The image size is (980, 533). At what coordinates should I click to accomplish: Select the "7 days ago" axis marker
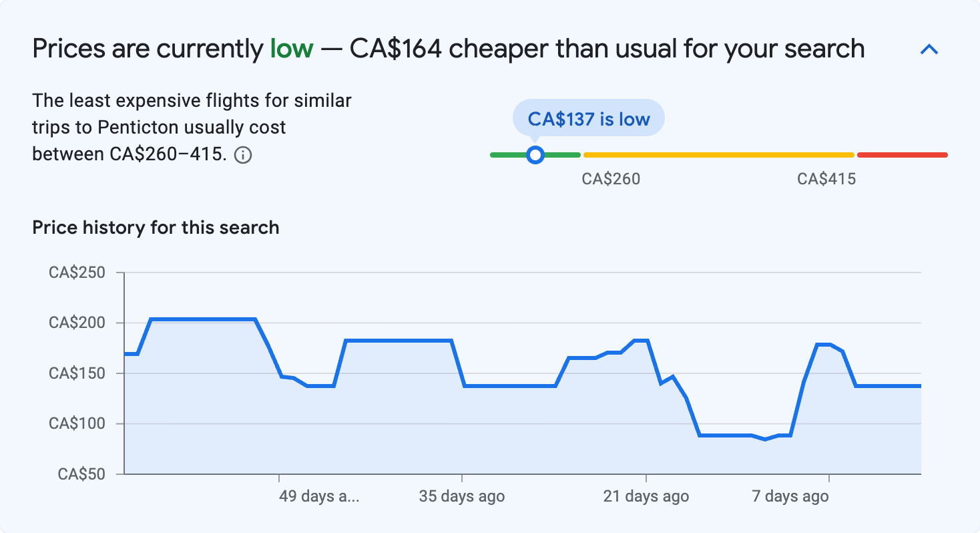click(x=790, y=496)
